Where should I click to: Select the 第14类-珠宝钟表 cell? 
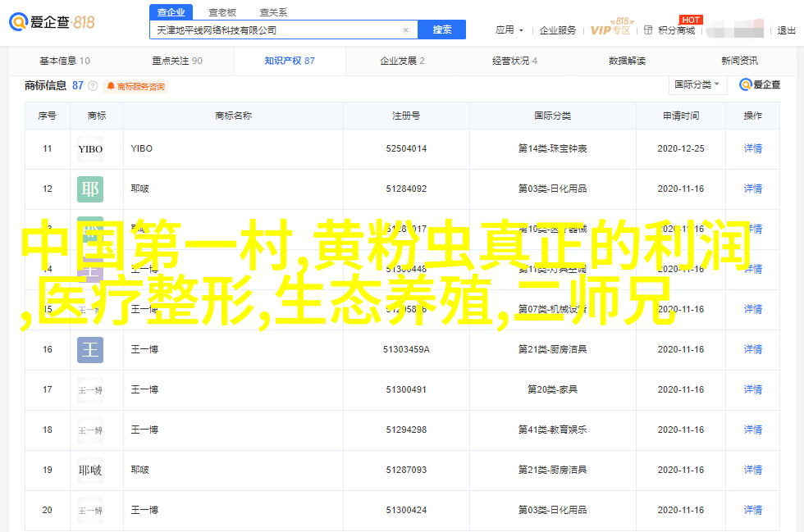tap(552, 148)
